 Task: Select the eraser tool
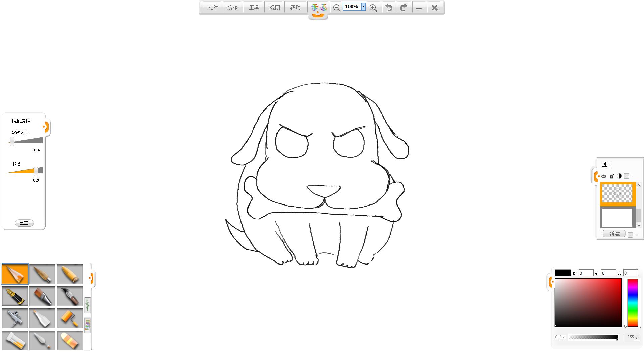click(70, 340)
